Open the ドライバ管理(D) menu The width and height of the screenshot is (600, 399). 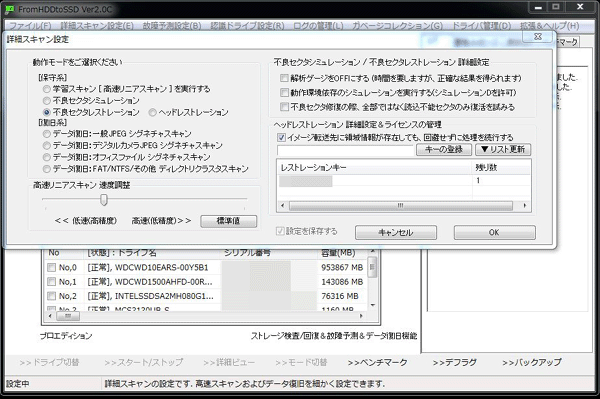point(481,26)
